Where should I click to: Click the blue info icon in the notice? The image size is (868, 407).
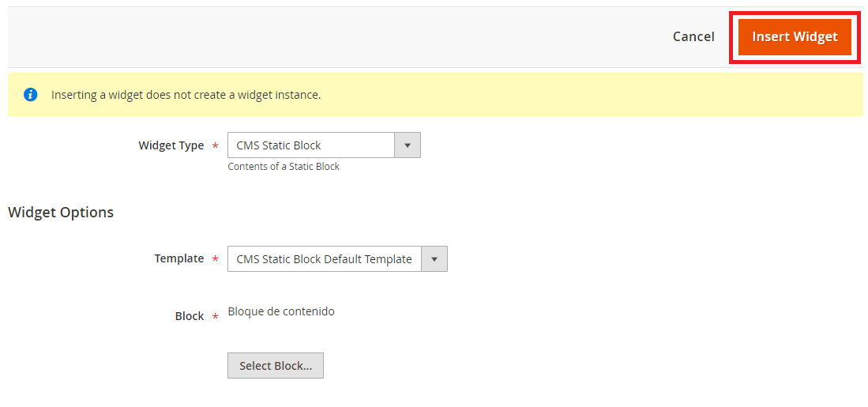tap(31, 95)
